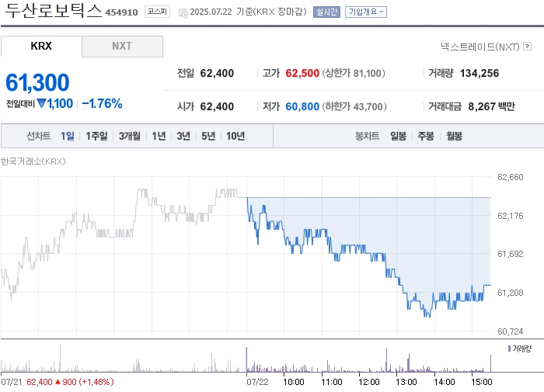Click the 거래량 legend in the volume chart
The height and width of the screenshot is (392, 544).
coord(519,349)
